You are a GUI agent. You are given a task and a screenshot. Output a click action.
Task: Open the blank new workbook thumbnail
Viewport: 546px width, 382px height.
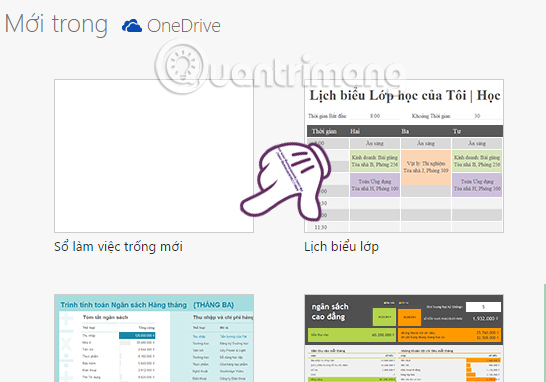[x=154, y=156]
